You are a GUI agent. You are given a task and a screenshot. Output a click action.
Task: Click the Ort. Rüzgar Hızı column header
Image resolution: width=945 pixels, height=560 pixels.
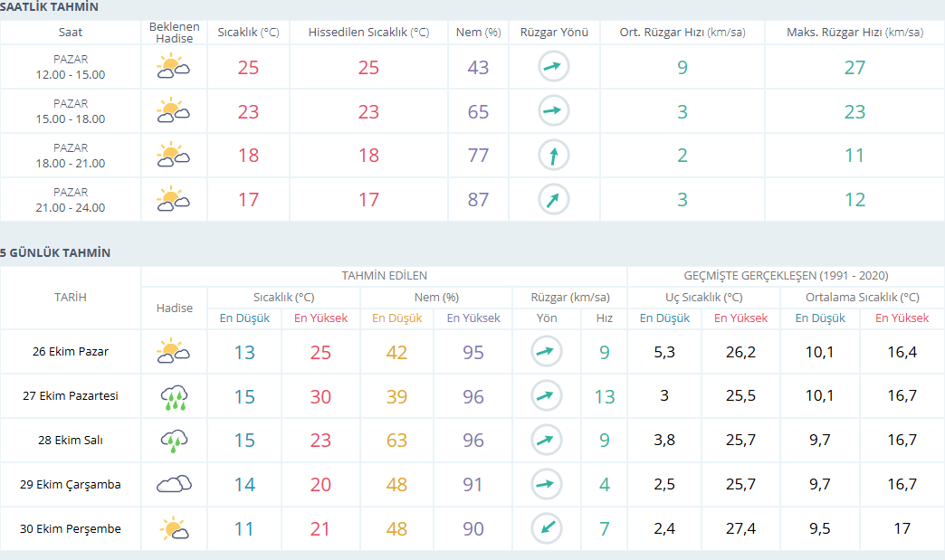[682, 33]
